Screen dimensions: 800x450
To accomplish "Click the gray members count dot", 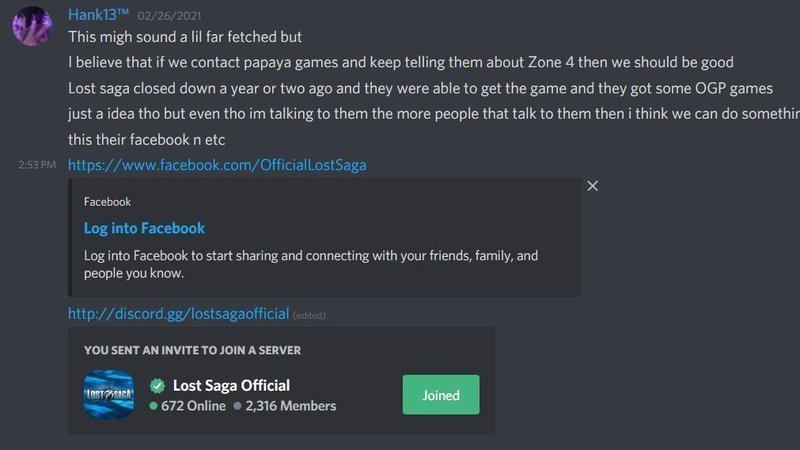I will (x=237, y=407).
